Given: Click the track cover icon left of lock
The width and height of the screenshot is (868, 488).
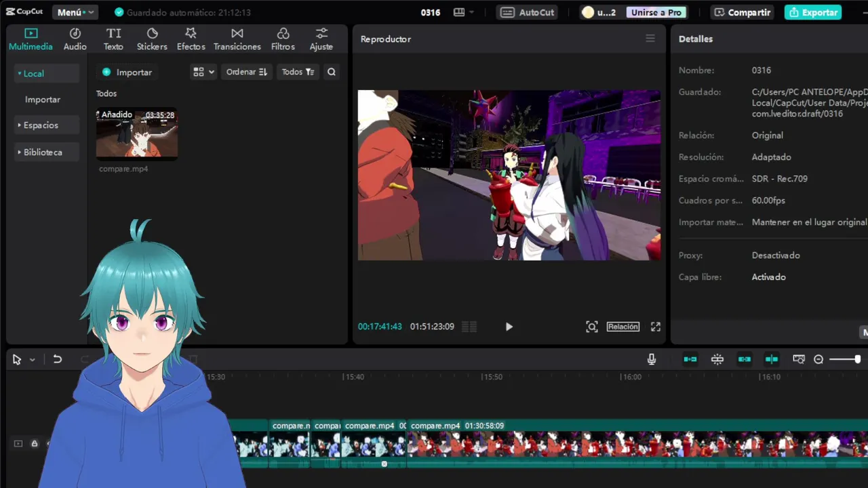Looking at the screenshot, I should pyautogui.click(x=18, y=444).
